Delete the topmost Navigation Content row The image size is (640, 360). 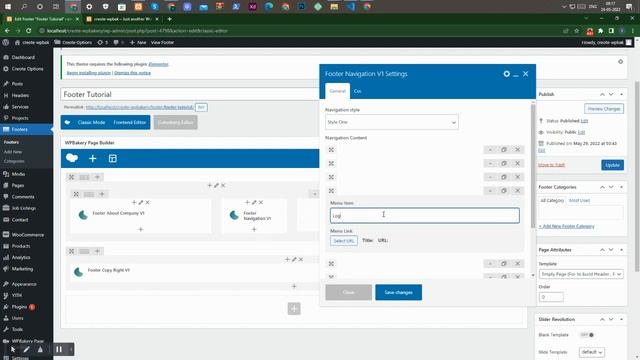point(518,150)
